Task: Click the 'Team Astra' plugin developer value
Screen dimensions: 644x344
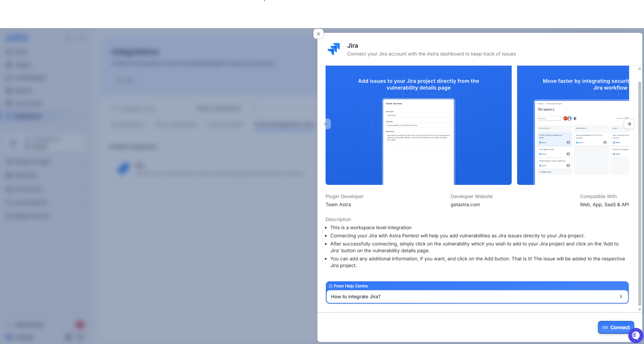Action: pos(338,205)
